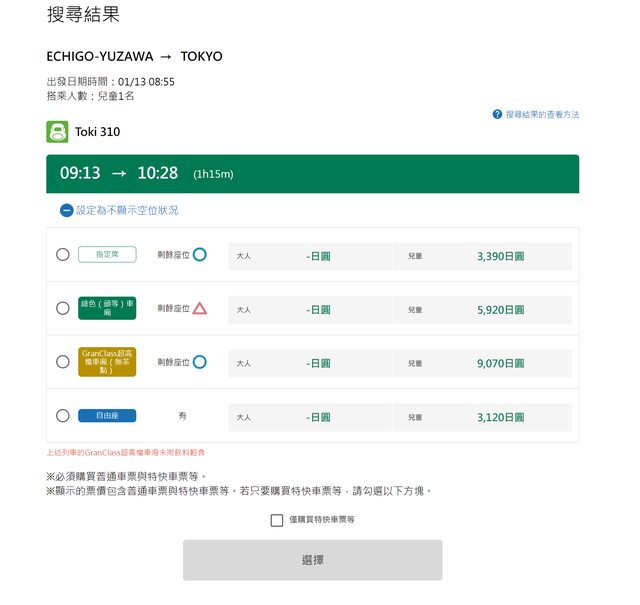Viewport: 640px width, 605px height.
Task: Click the blue question mark help icon
Action: click(x=497, y=115)
